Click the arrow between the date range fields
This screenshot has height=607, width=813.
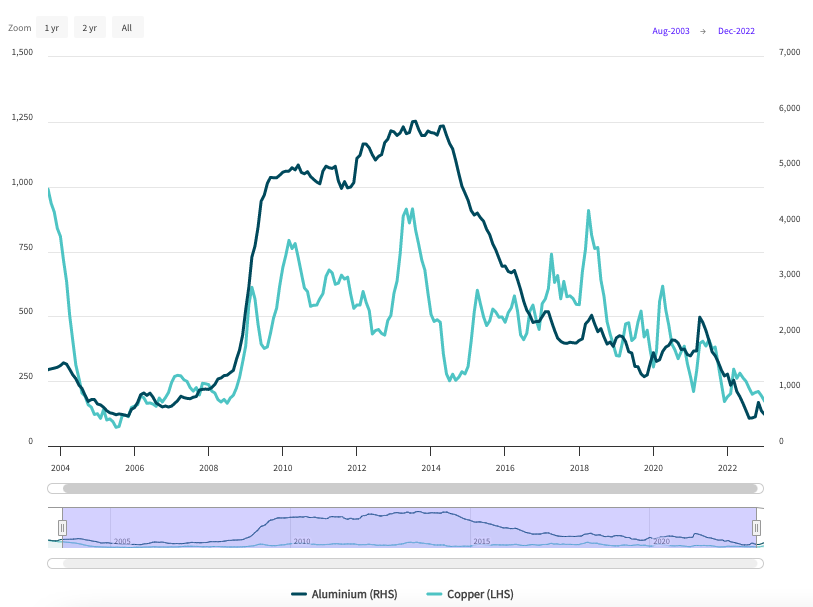(703, 31)
